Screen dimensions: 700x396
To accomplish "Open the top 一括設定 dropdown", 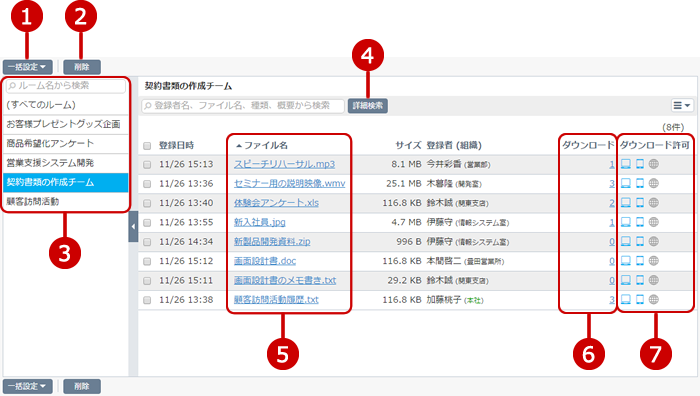I will (x=28, y=67).
